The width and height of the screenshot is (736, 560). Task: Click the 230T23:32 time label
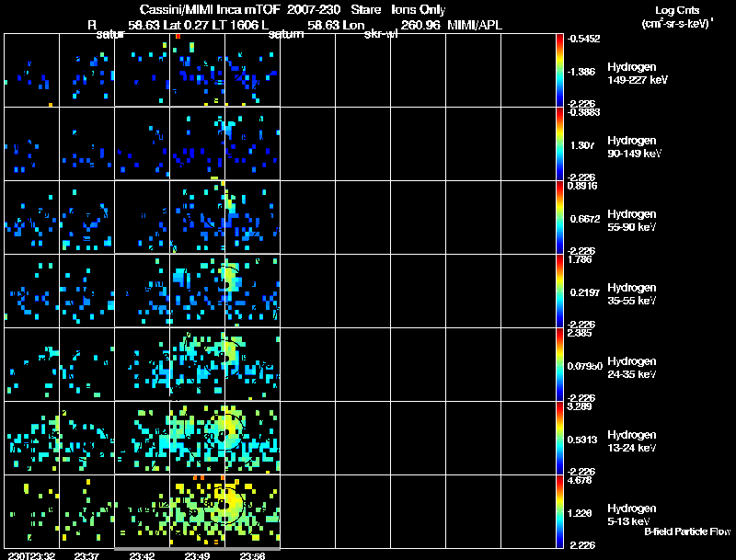[32, 556]
